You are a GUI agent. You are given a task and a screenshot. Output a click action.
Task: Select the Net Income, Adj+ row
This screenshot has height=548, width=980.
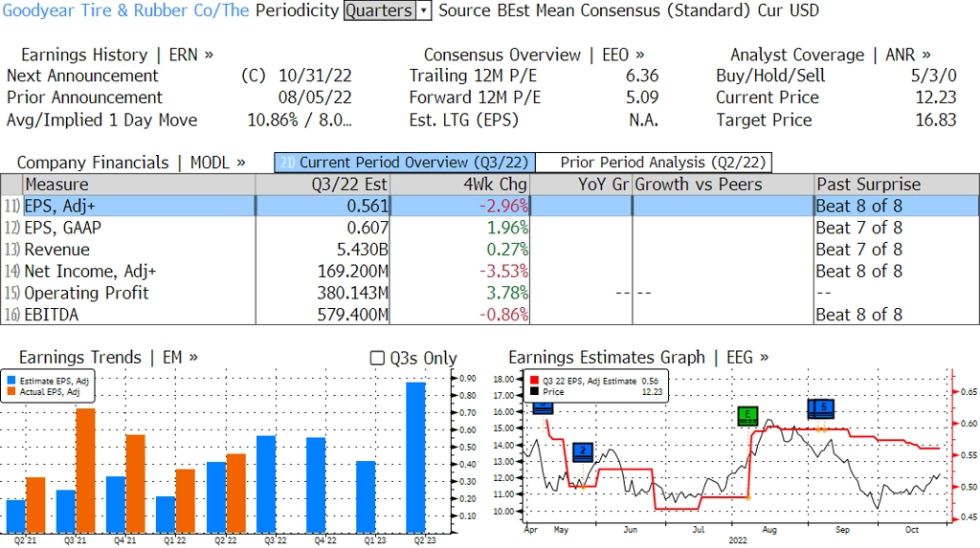click(490, 272)
